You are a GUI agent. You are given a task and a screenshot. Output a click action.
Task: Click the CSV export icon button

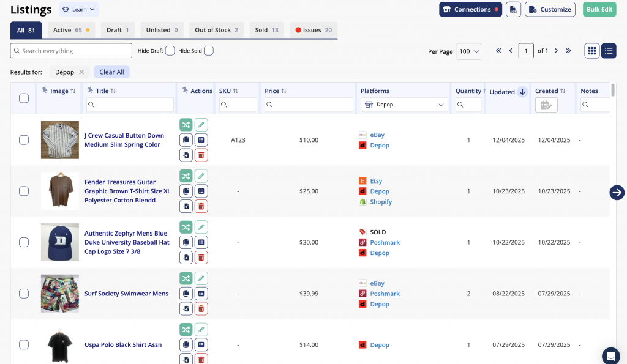coord(513,10)
